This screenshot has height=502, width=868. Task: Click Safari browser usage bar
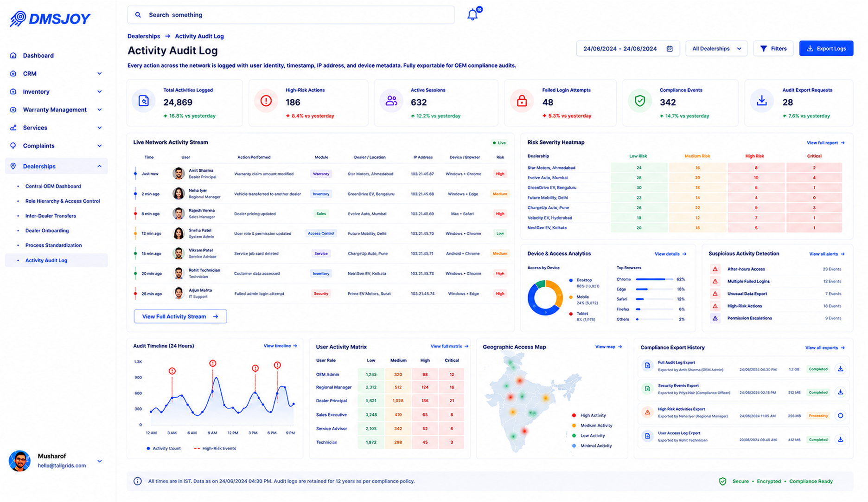tap(654, 299)
